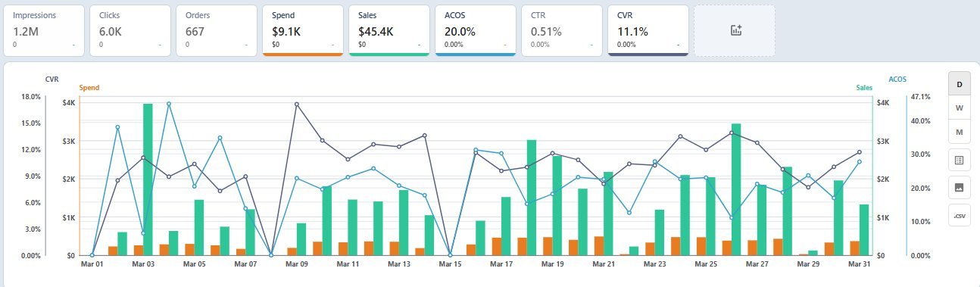This screenshot has height=287, width=980.
Task: Click the green Sales axis label
Action: pos(864,88)
